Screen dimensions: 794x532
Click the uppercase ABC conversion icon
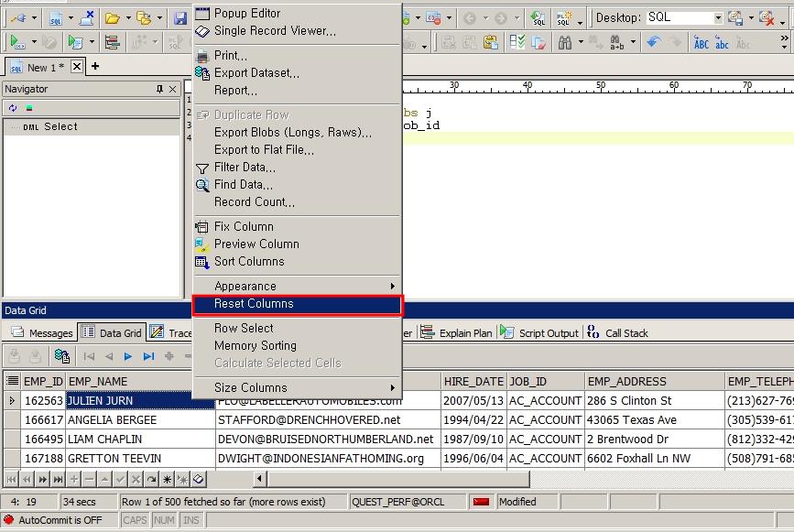pyautogui.click(x=701, y=42)
